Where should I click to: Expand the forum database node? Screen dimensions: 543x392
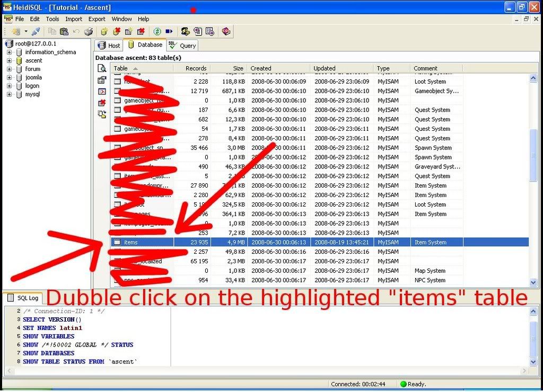click(x=10, y=69)
